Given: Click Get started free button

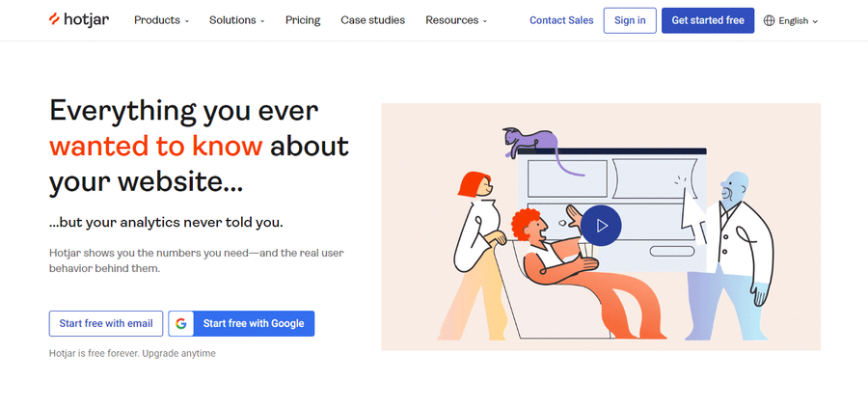Looking at the screenshot, I should coord(708,20).
